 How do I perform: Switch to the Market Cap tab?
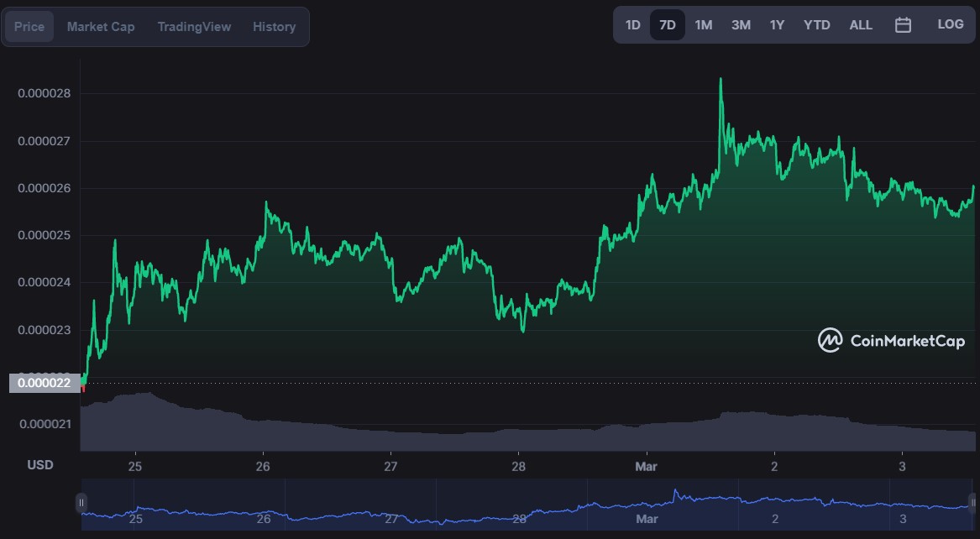click(101, 27)
